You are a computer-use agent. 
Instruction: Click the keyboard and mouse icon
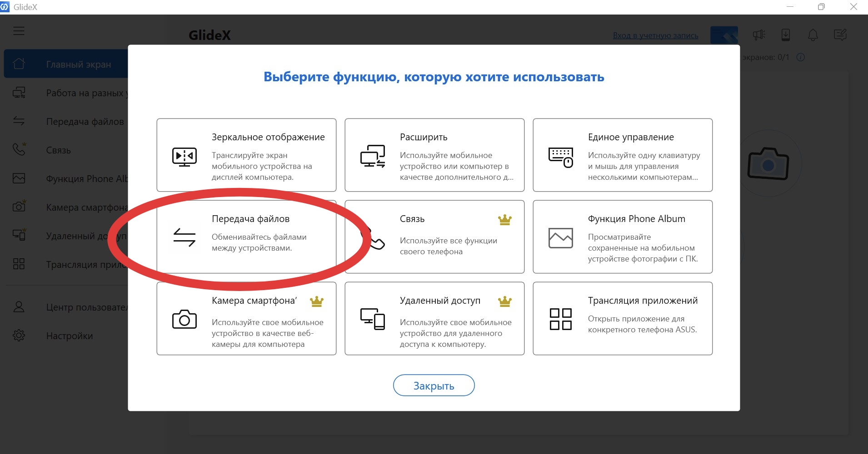pos(561,157)
